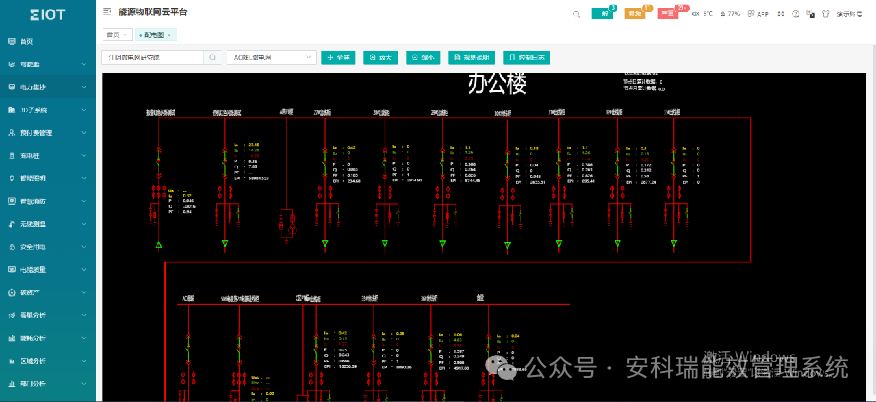
Task: Expand the 电能质量 menu chevron
Action: 84,269
